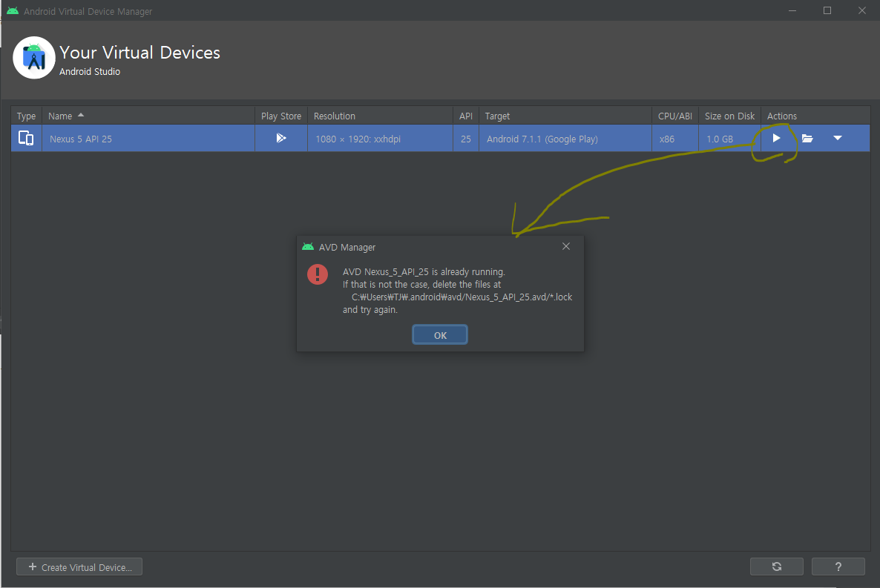The width and height of the screenshot is (880, 588).
Task: Sort by the Name column header
Action: 148,116
